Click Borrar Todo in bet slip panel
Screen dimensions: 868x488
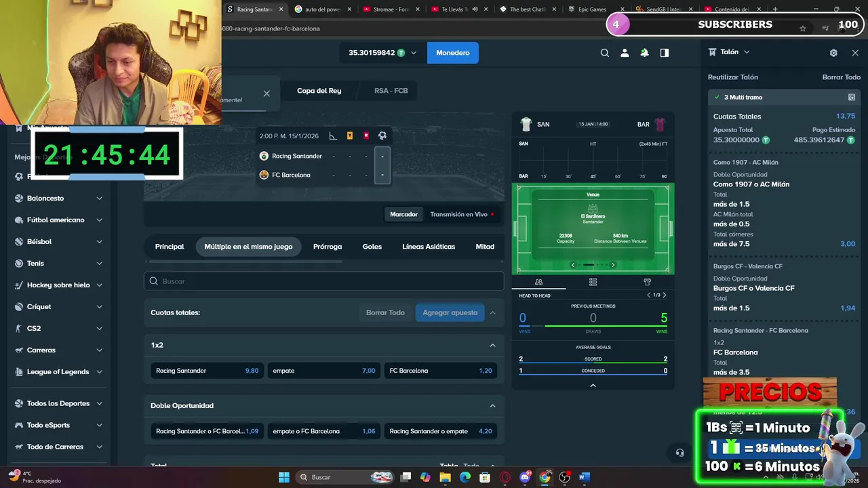pos(842,77)
